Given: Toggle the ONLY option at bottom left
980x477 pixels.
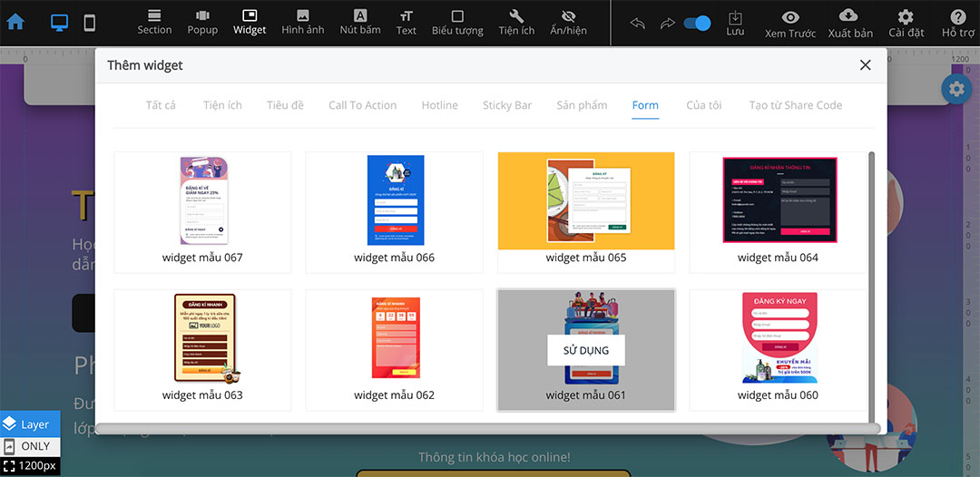Looking at the screenshot, I should [x=30, y=446].
